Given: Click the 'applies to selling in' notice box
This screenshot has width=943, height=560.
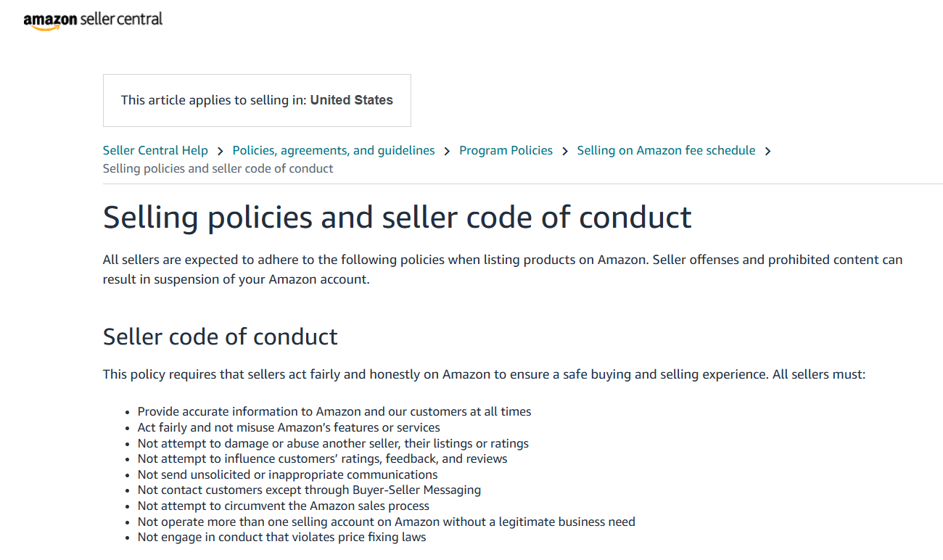Looking at the screenshot, I should tap(257, 100).
